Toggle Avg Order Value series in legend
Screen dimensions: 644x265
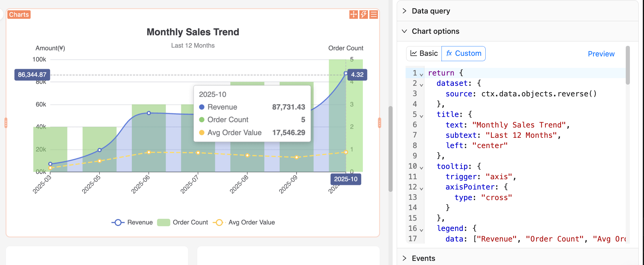pos(244,222)
